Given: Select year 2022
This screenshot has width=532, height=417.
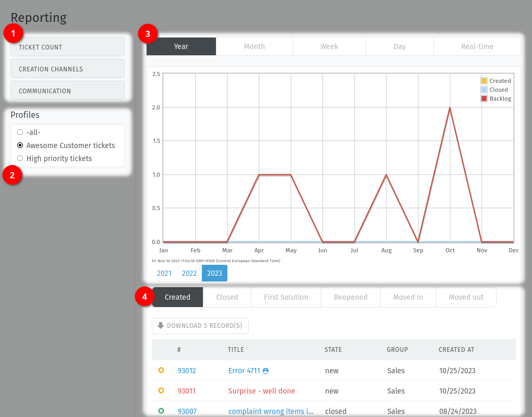Looking at the screenshot, I should click(x=189, y=273).
